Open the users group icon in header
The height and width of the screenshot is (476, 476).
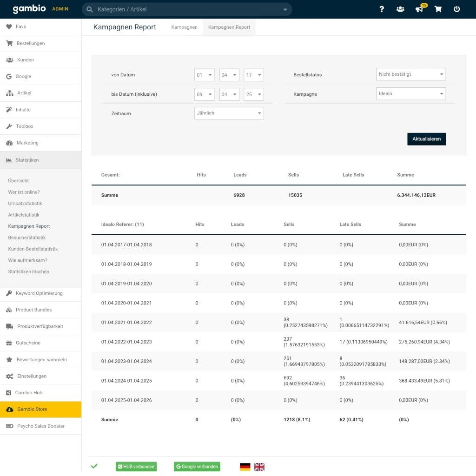400,9
